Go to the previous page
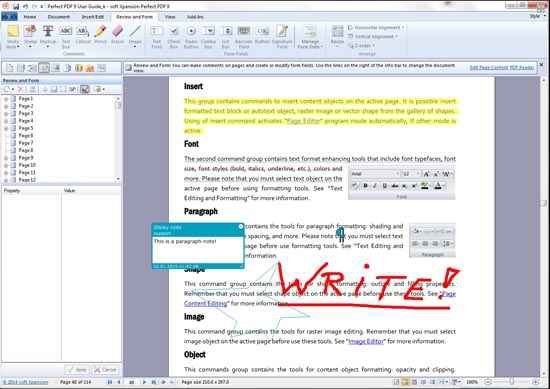550x389 pixels. tap(119, 382)
